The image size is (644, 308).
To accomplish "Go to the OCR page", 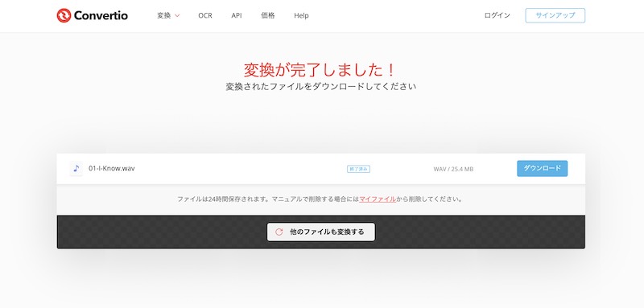I will (205, 15).
